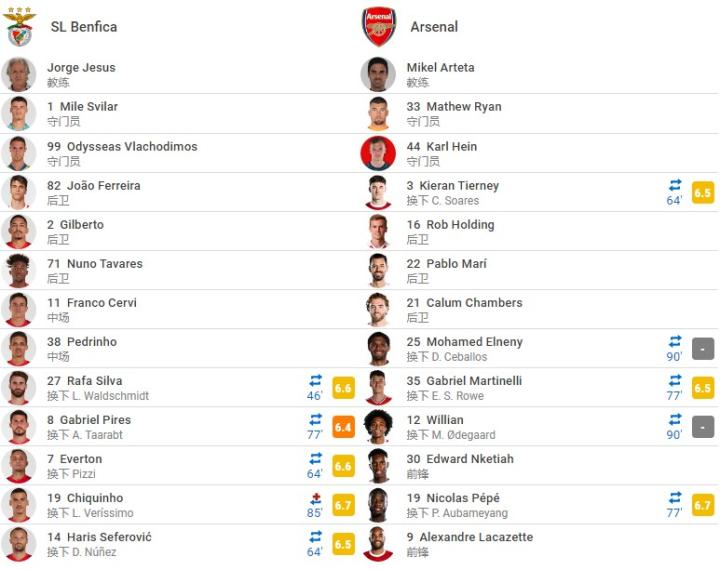Click Mohamed Elneny's substitution arrows icon
Image resolution: width=720 pixels, height=570 pixels.
(675, 341)
